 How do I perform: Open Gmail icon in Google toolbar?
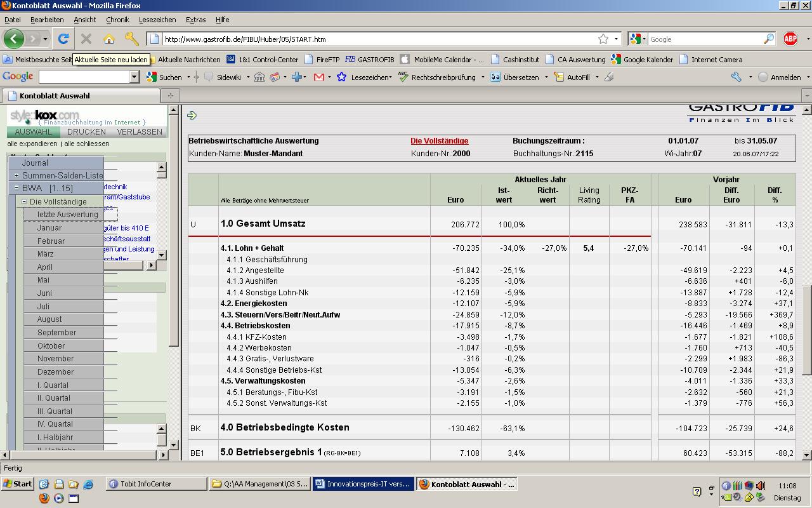tap(319, 77)
